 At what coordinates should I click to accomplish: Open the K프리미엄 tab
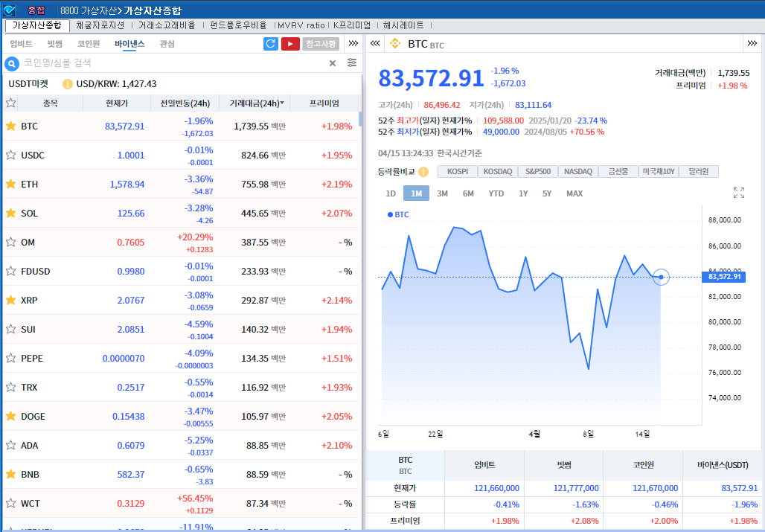(x=351, y=25)
